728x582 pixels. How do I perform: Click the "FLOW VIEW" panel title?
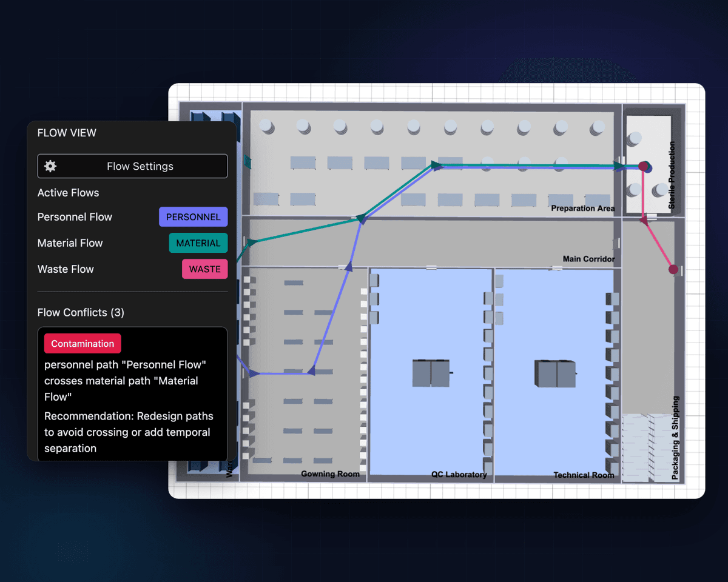click(67, 133)
